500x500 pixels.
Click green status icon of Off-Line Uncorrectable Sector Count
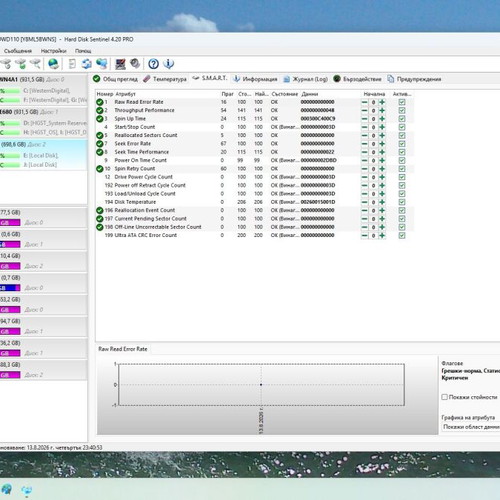tap(99, 227)
